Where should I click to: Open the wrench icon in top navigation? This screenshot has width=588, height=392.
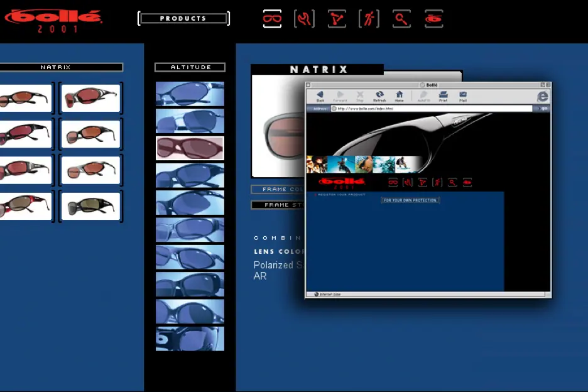[x=304, y=18]
